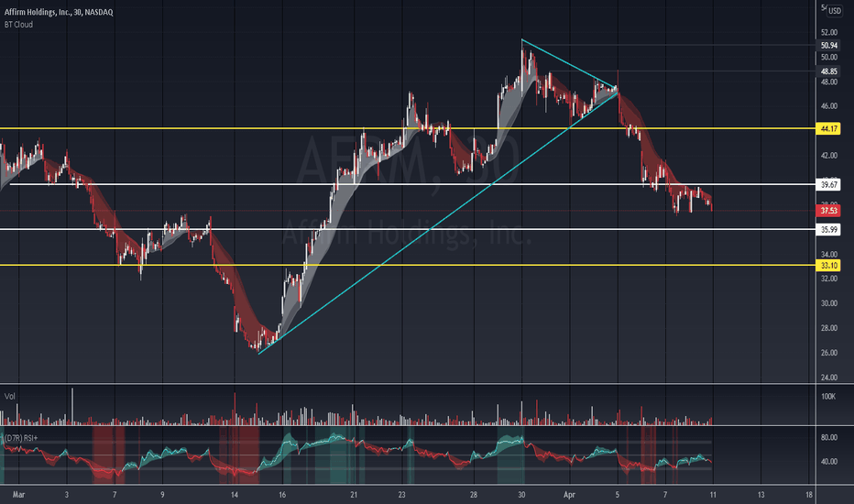Select the yellow 33.10 price tag
Viewport: 854px width, 504px height.
[829, 266]
